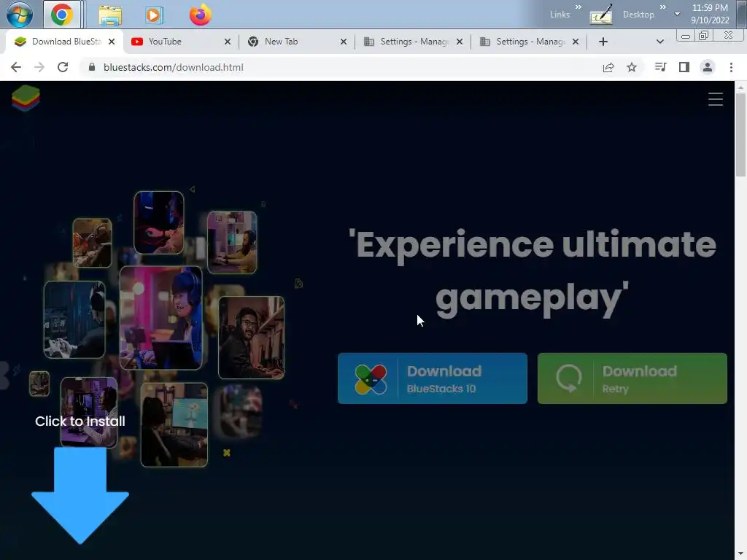
Task: Open the red-lit gamer photo at top
Action: [158, 222]
